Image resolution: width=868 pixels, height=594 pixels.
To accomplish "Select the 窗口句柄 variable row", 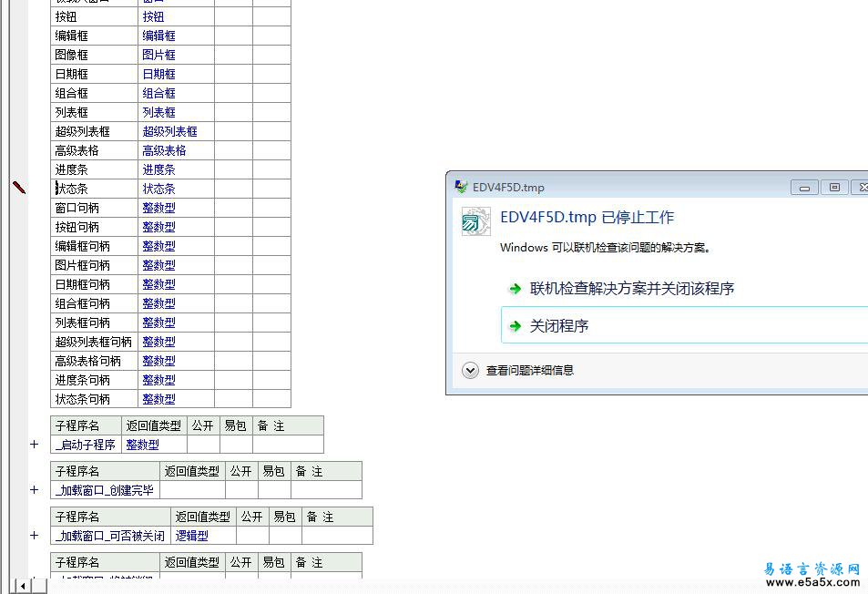I will coord(170,208).
